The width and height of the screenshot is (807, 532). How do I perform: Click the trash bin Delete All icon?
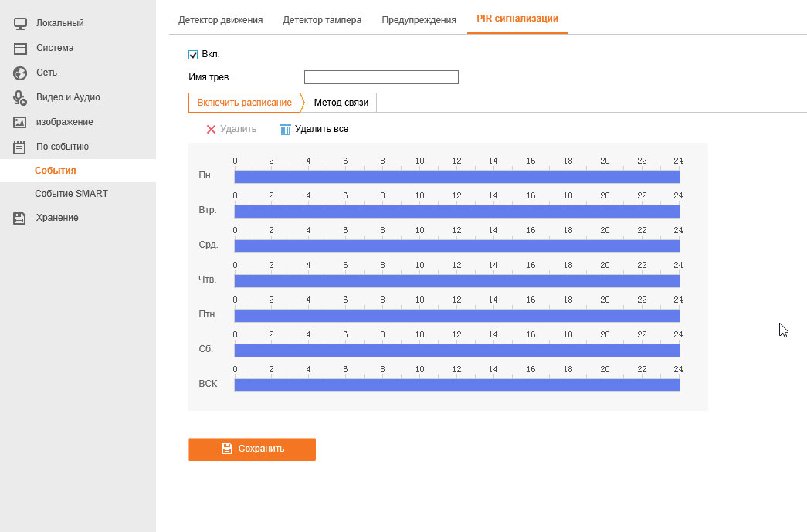click(x=286, y=129)
